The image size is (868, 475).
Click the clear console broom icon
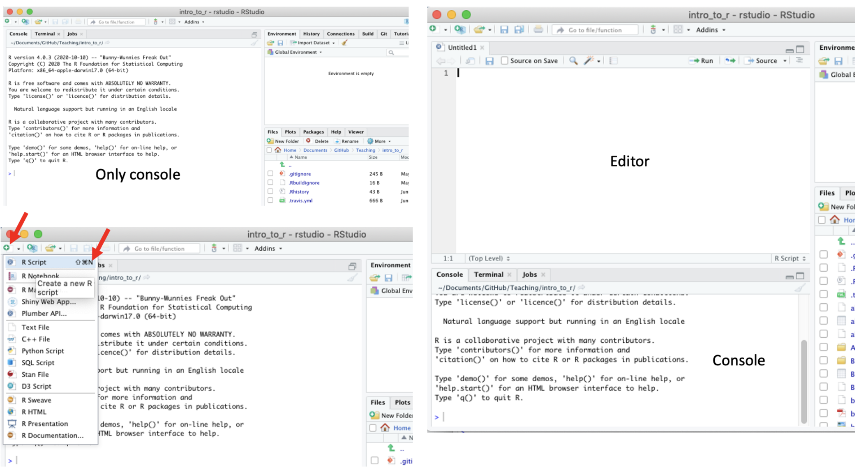click(x=799, y=288)
